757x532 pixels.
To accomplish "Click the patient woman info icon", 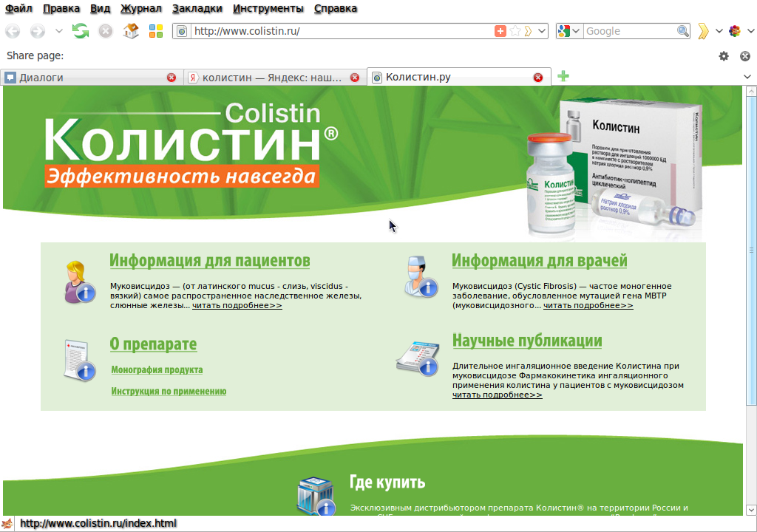I will tap(80, 282).
